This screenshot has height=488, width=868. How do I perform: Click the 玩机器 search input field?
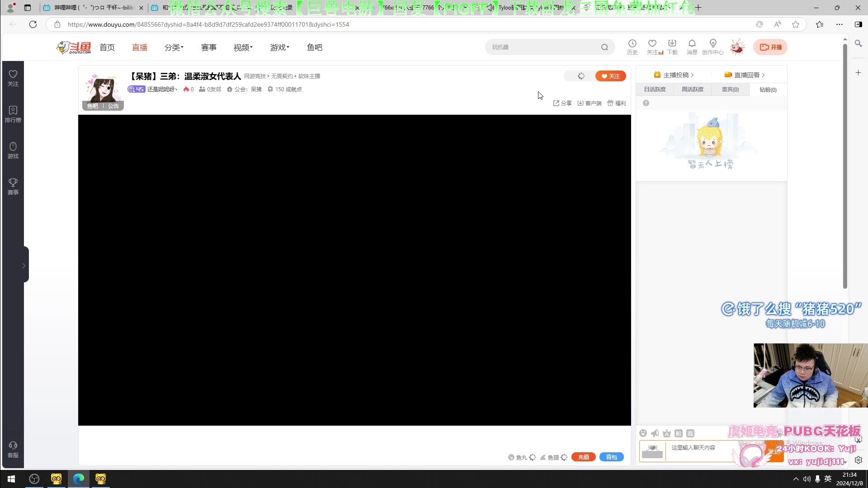pyautogui.click(x=542, y=47)
